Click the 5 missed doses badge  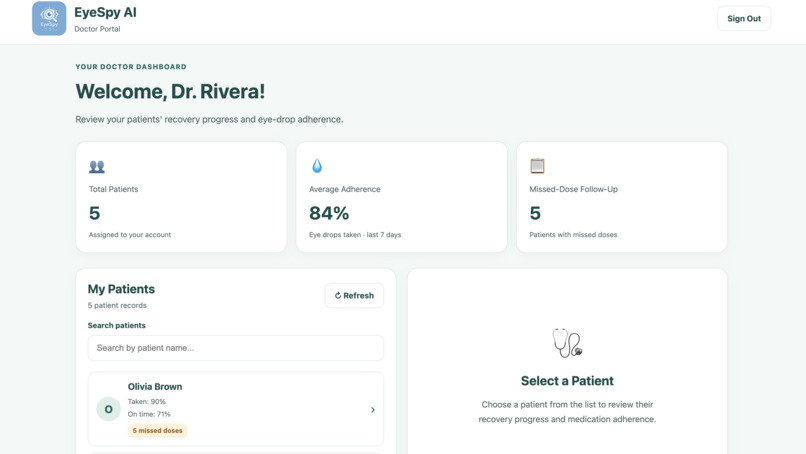[x=157, y=430]
